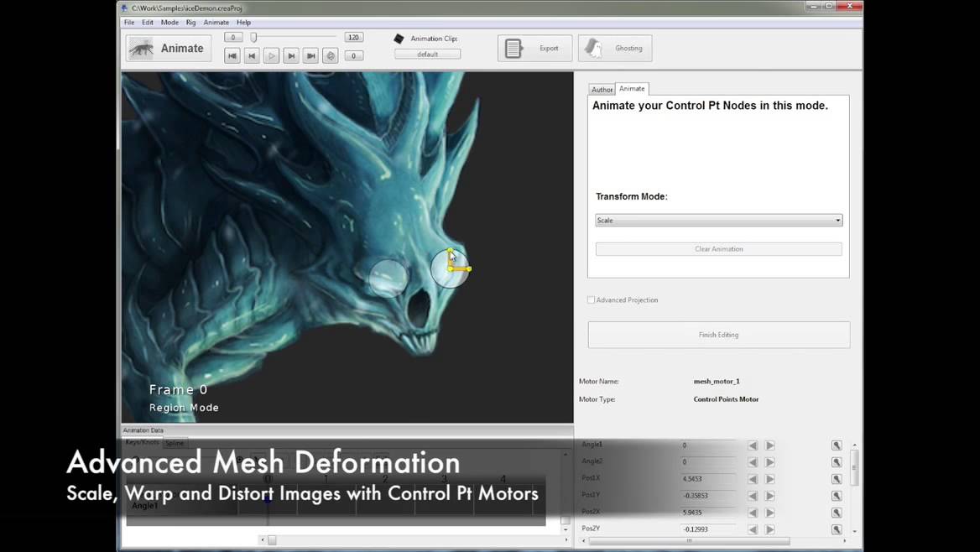Click the Pos2Y value field showing -0.12993
Viewport: 980px width, 552px height.
(x=708, y=529)
